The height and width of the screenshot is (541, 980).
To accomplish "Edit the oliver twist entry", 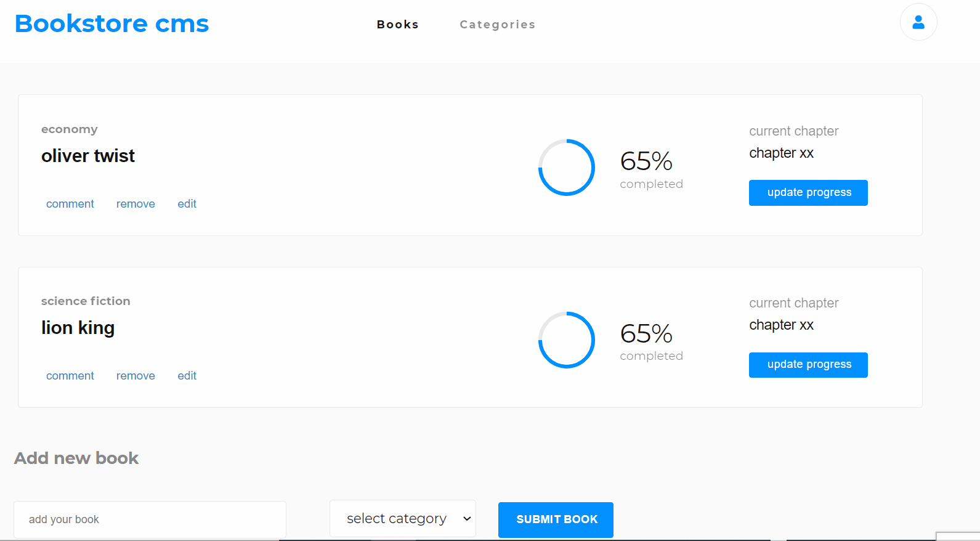I will [x=187, y=204].
